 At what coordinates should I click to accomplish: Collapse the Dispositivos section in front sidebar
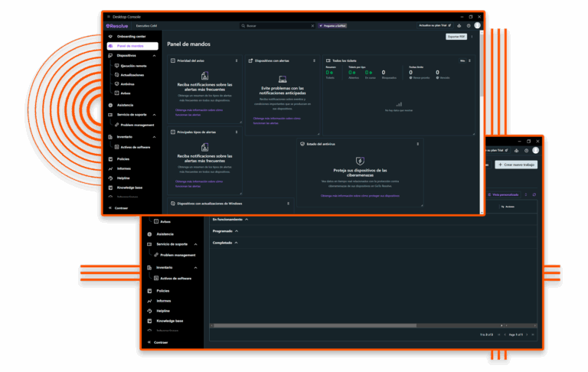tap(155, 56)
